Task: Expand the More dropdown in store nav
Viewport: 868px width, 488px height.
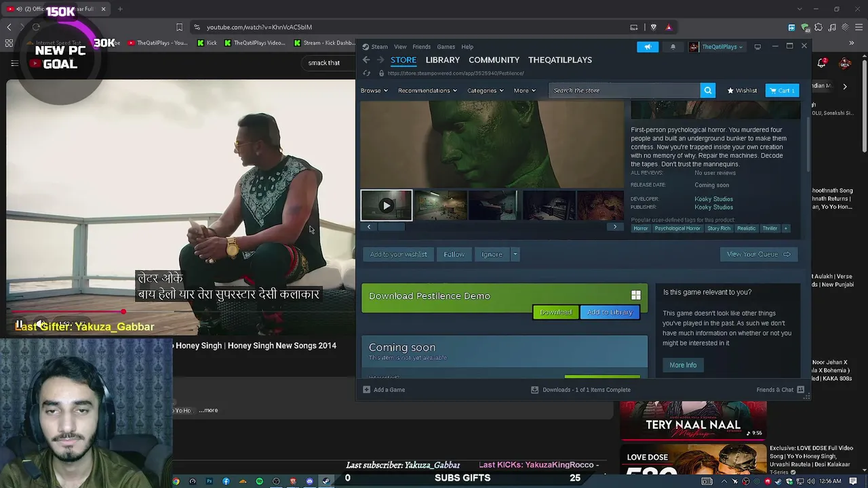Action: pyautogui.click(x=524, y=90)
